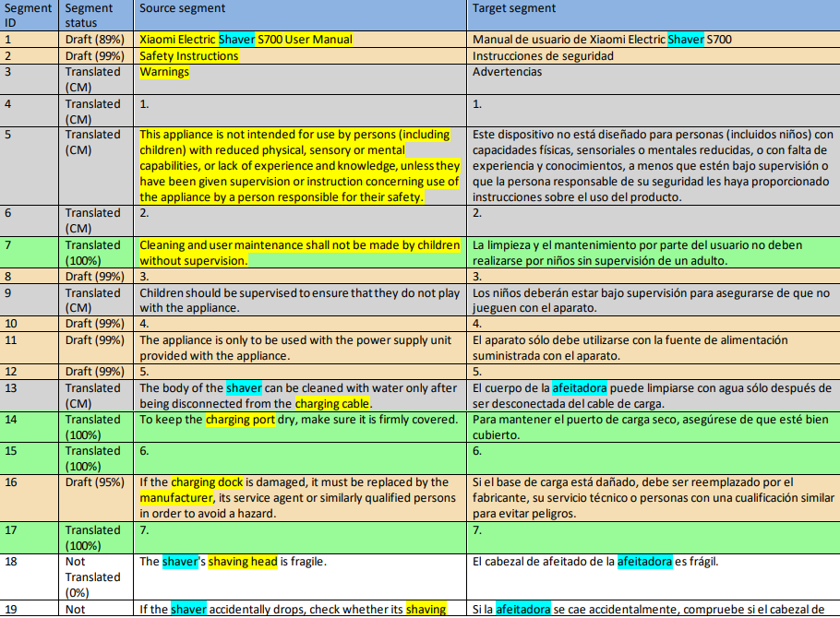This screenshot has width=840, height=618.
Task: Click the 'Segment status' column header
Action: tap(96, 16)
